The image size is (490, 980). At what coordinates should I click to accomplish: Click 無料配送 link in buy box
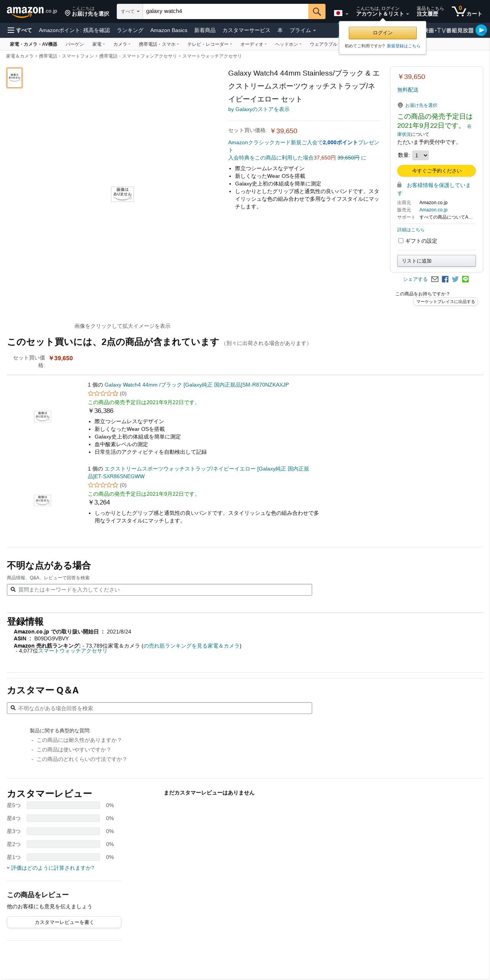[408, 90]
